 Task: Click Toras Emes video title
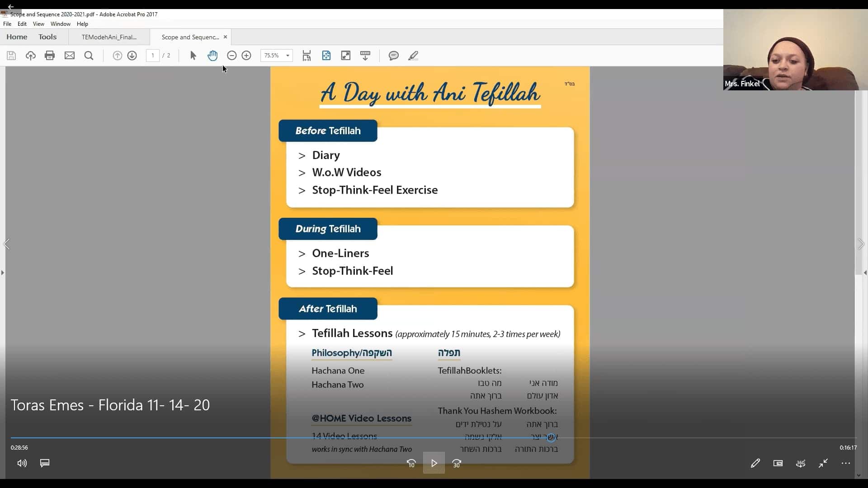(110, 405)
